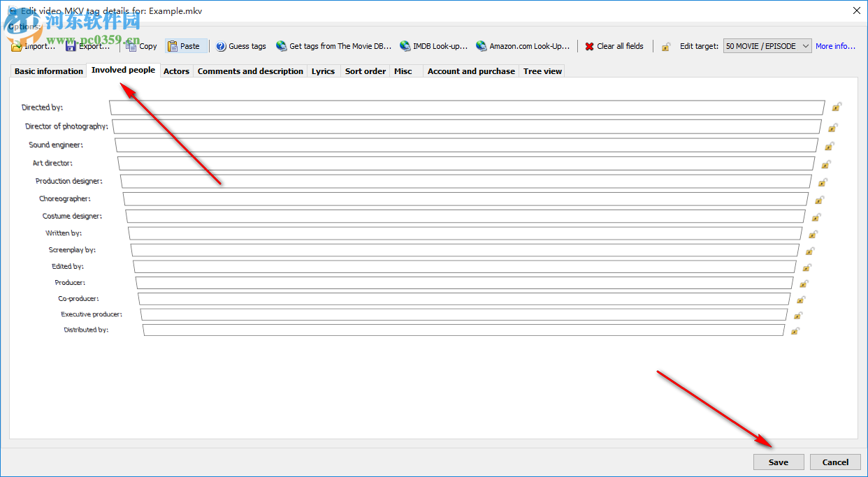This screenshot has width=868, height=477.
Task: Click the Screenplay by input field
Action: pos(465,249)
